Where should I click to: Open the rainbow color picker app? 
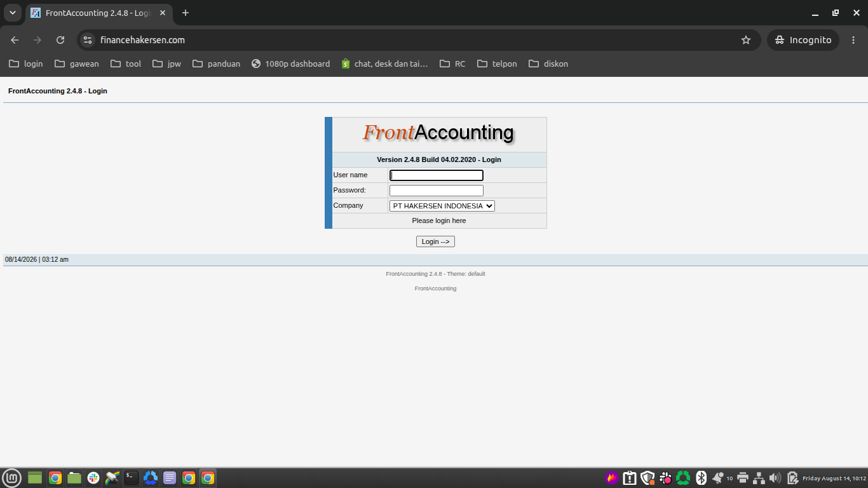point(112,478)
